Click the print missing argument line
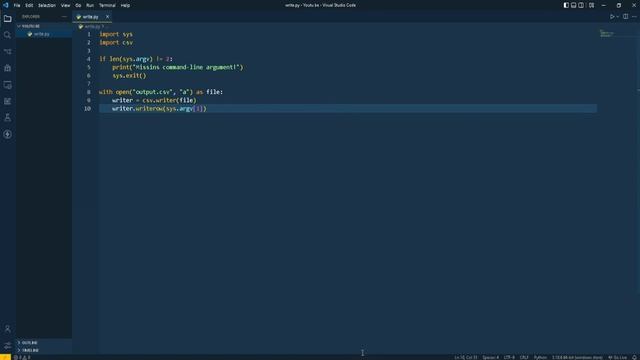 (178, 67)
